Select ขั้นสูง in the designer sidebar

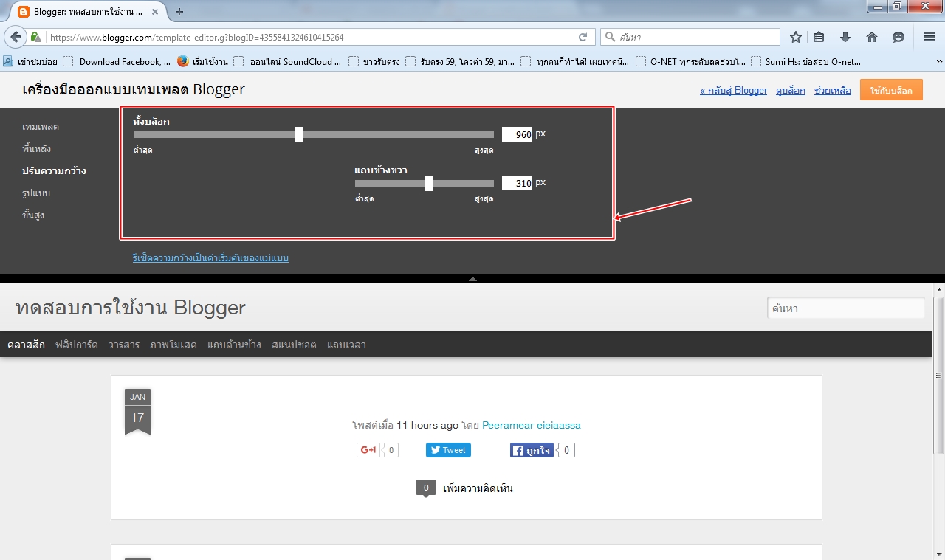pos(33,215)
